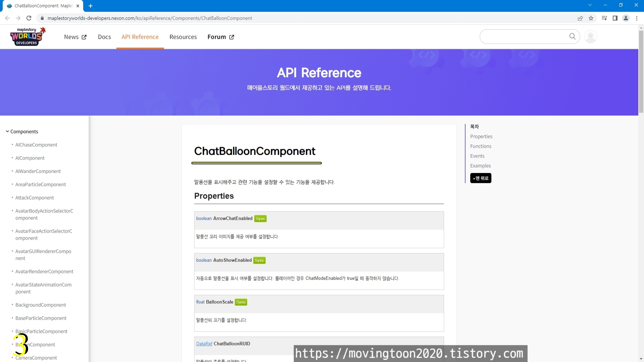This screenshot has width=644, height=362.
Task: Open the browser side panel icon
Action: point(615,18)
